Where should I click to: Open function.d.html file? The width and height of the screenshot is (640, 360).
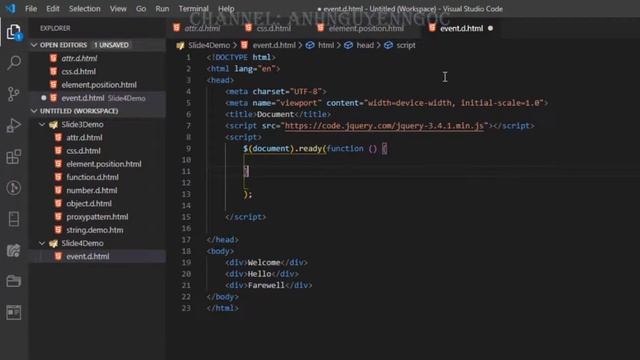[x=92, y=177]
